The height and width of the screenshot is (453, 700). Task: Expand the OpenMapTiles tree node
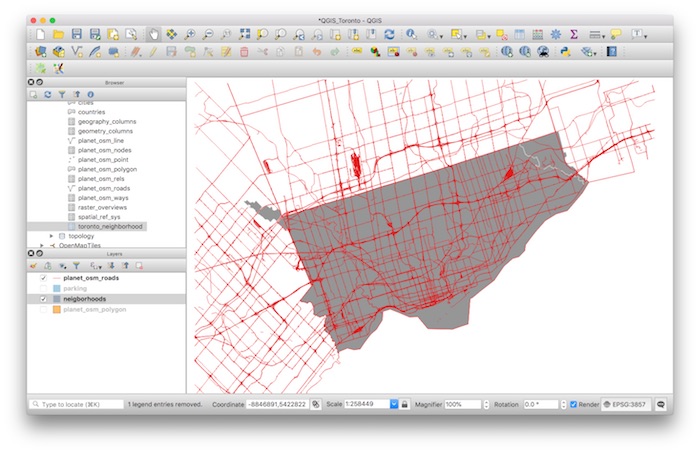(42, 245)
